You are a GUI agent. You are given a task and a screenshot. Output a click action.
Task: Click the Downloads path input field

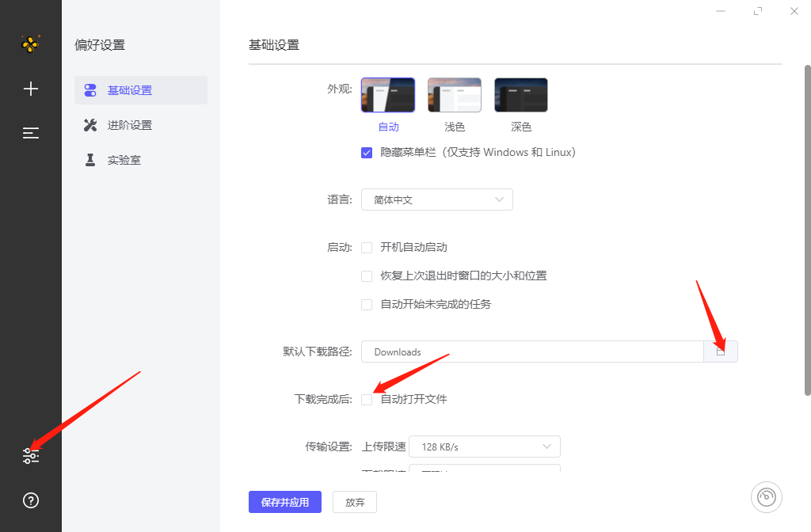532,351
